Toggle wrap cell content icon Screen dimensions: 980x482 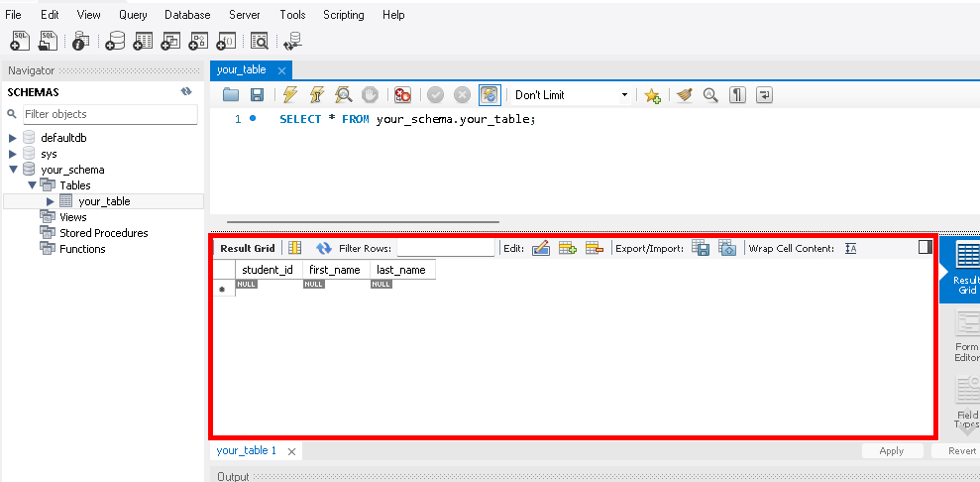tap(850, 248)
